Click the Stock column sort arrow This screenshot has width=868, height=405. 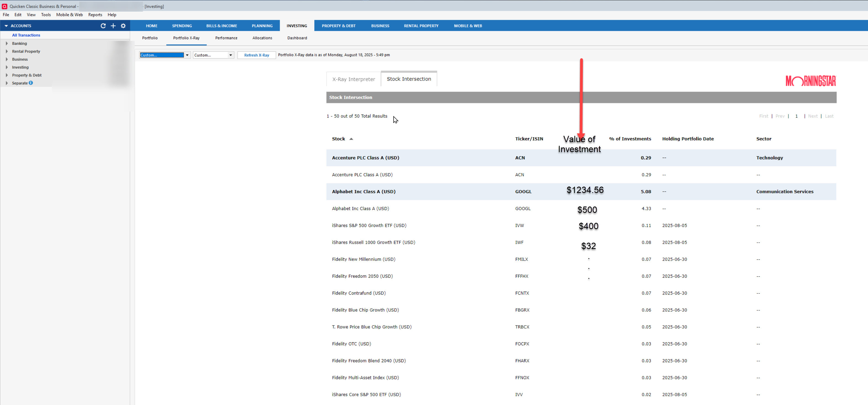351,139
